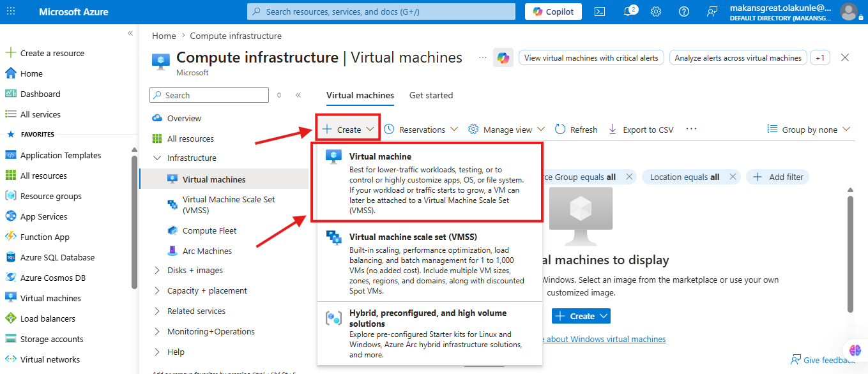Click the top search resources field

381,11
